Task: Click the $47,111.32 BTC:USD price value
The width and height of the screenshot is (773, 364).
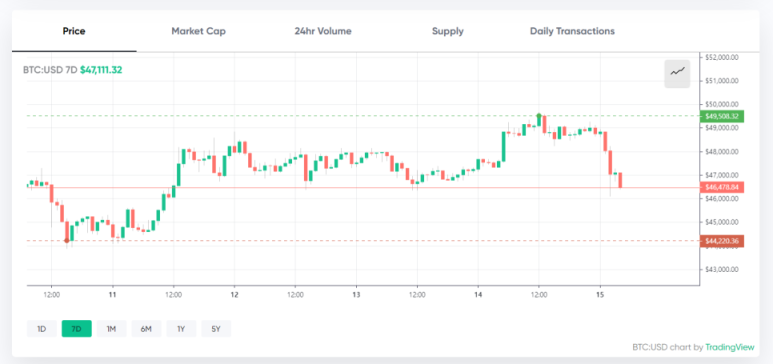Action: pyautogui.click(x=101, y=70)
